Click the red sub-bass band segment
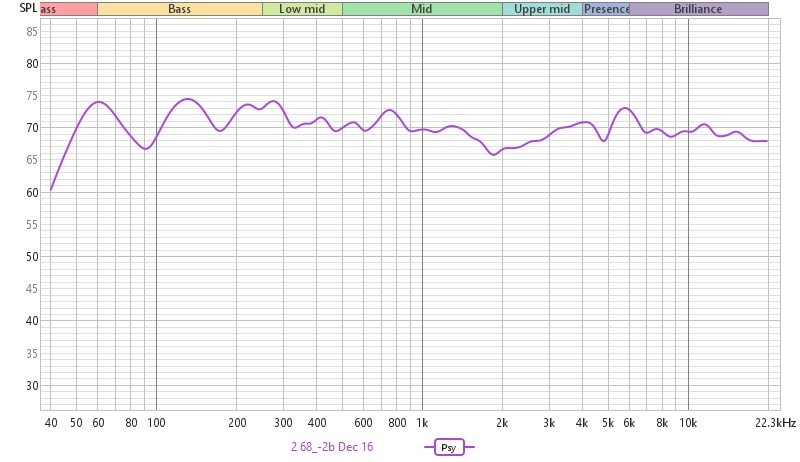 [x=68, y=9]
